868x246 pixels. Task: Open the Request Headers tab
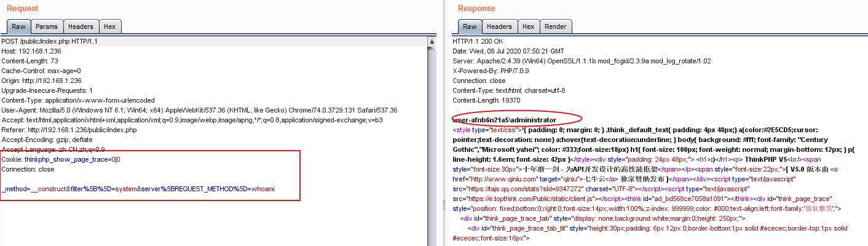(x=81, y=26)
